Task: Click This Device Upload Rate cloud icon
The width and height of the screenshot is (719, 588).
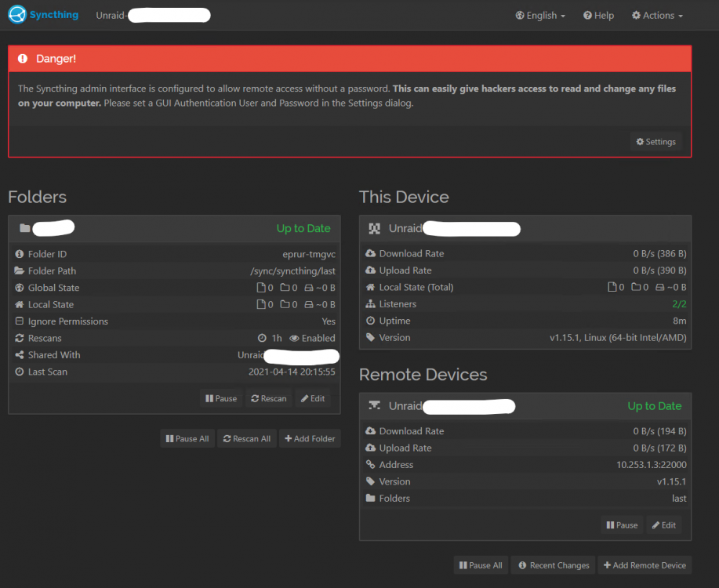Action: (371, 270)
